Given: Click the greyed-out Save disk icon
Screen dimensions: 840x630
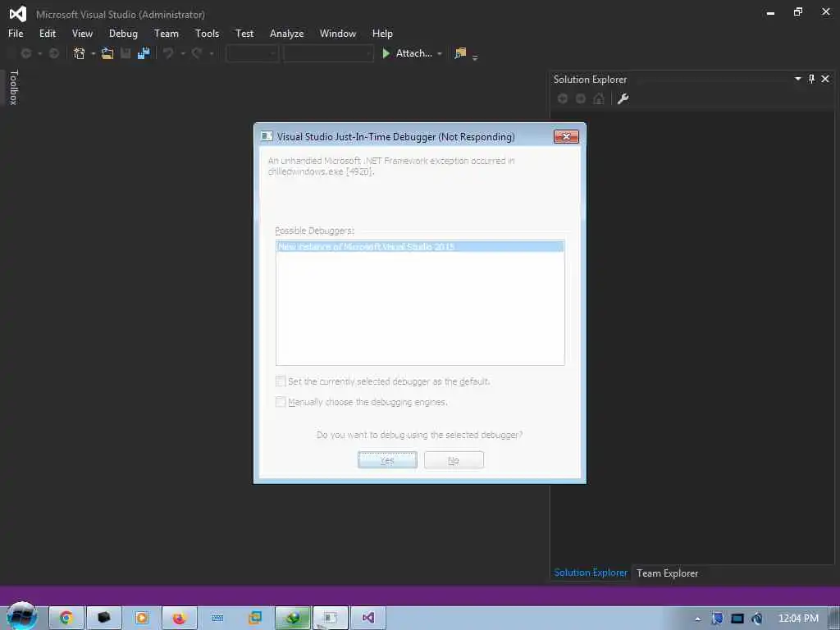Looking at the screenshot, I should pos(126,53).
